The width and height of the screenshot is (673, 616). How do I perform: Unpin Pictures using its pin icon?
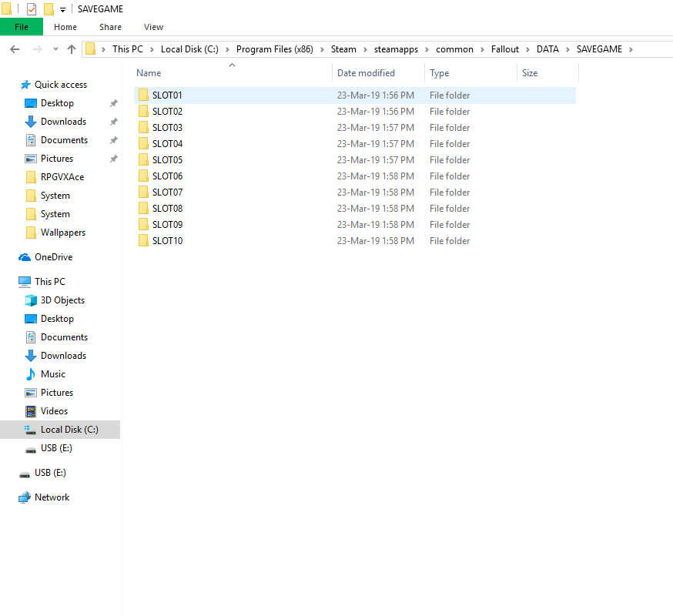point(113,159)
